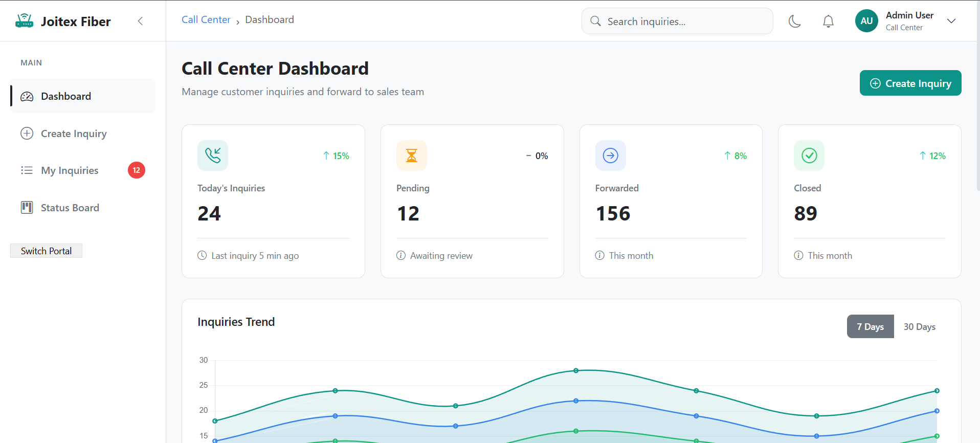Click the Dashboard breadcrumb text
This screenshot has height=443, width=980.
coord(270,19)
